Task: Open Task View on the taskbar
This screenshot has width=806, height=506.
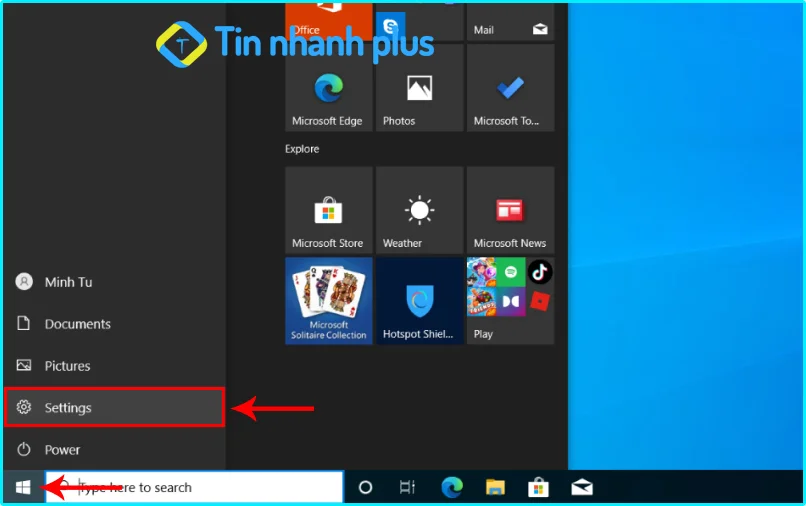Action: 407,487
